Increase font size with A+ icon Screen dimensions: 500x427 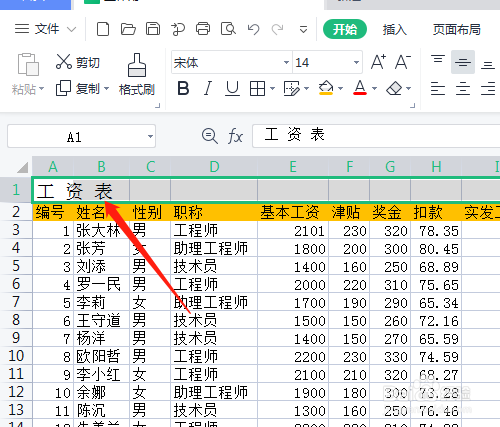coord(378,62)
